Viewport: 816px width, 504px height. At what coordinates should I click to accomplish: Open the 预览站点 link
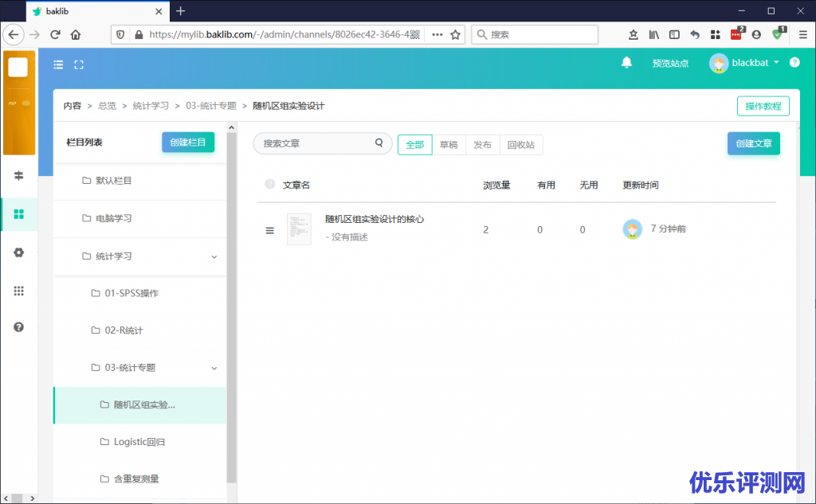[669, 64]
